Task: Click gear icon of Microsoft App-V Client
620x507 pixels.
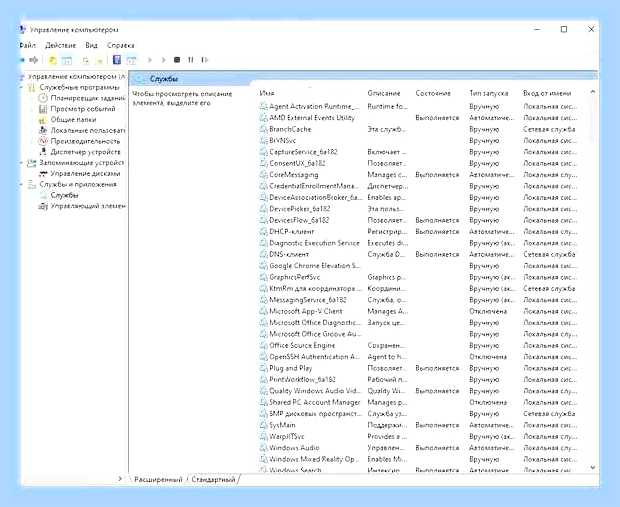Action: pos(263,311)
